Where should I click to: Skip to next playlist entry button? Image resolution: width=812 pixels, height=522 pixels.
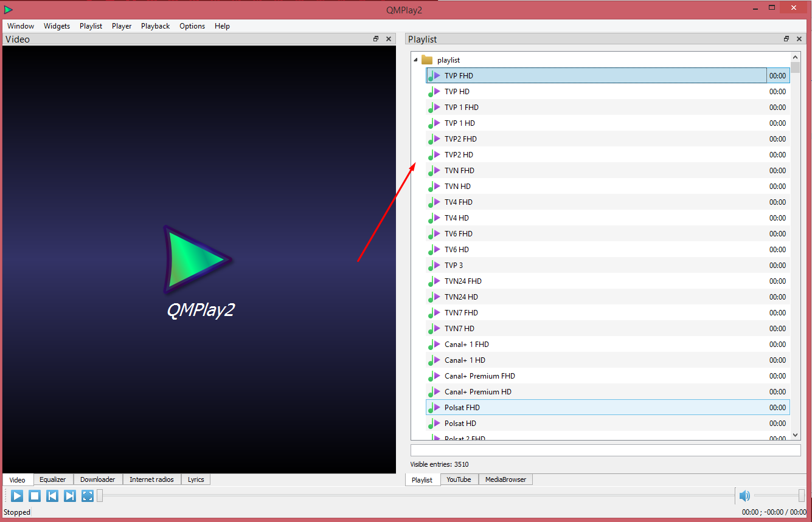(70, 496)
